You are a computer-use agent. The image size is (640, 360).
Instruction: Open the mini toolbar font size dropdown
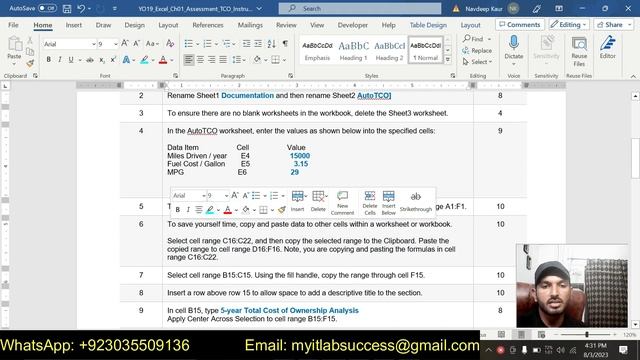click(x=227, y=196)
